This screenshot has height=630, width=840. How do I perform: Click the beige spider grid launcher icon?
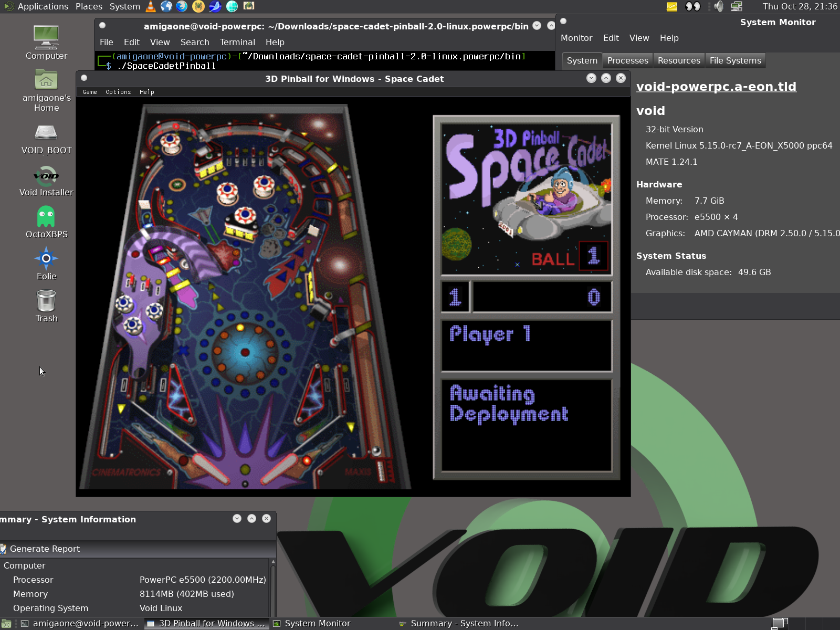pyautogui.click(x=249, y=6)
